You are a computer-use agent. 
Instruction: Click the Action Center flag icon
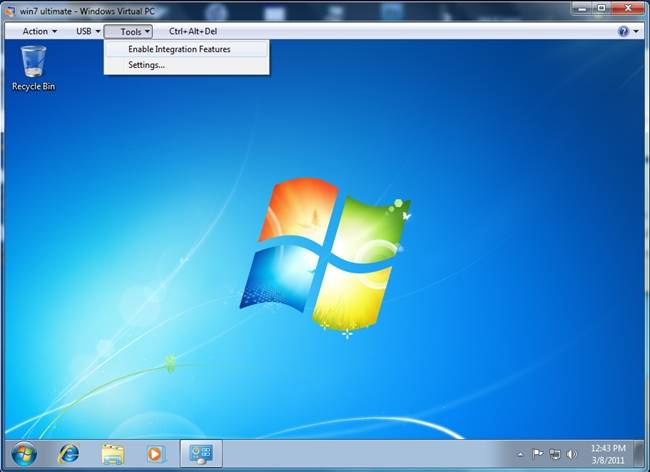(537, 453)
